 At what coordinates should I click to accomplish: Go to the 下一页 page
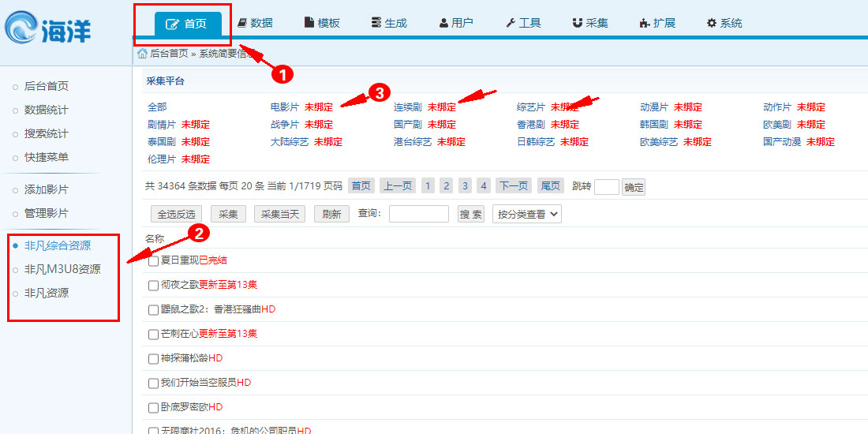[513, 186]
